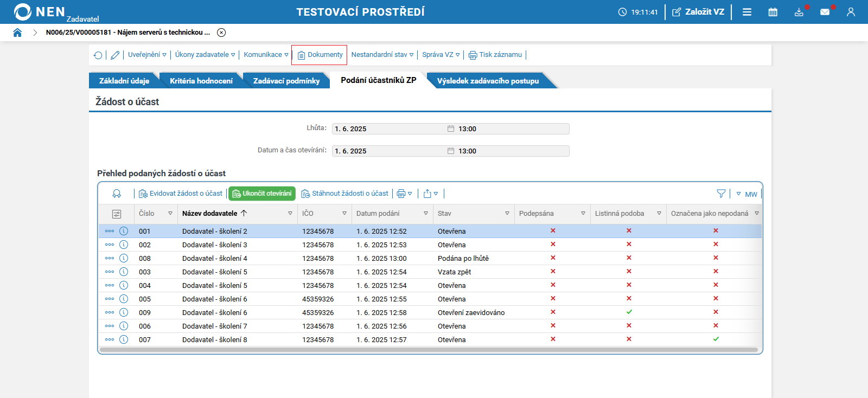Open filter arrow on Datum podání column

pos(426,214)
